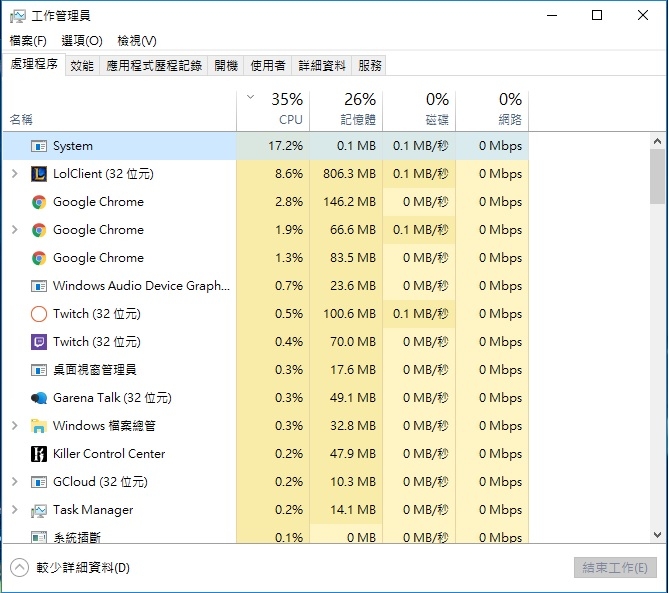This screenshot has height=593, width=669.
Task: Click the GCloud process icon
Action: pyautogui.click(x=39, y=482)
